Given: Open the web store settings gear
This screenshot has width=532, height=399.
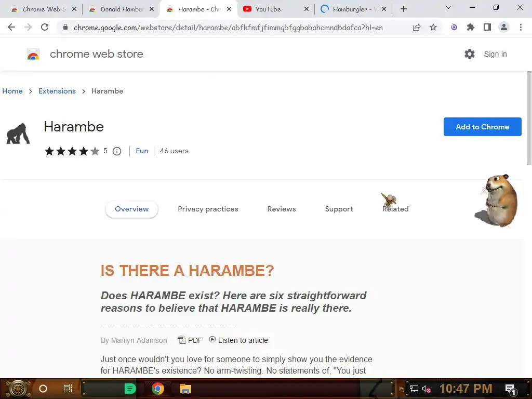Looking at the screenshot, I should 470,54.
